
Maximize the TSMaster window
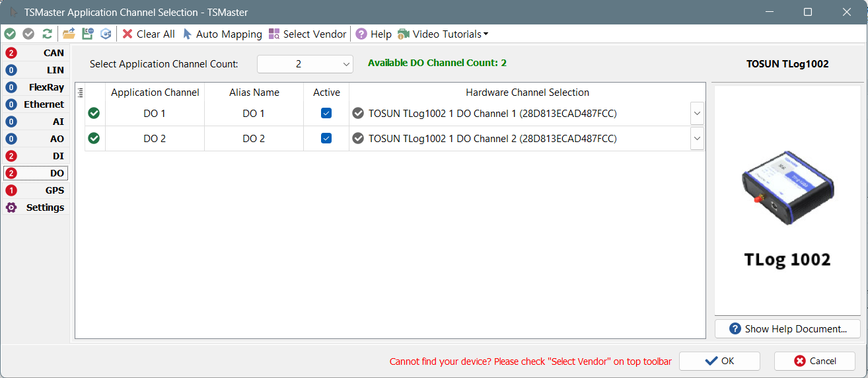click(808, 12)
